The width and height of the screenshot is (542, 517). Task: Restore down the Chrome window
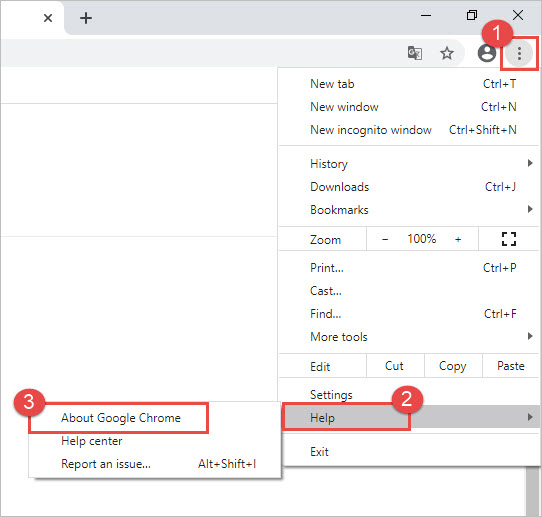tap(472, 15)
